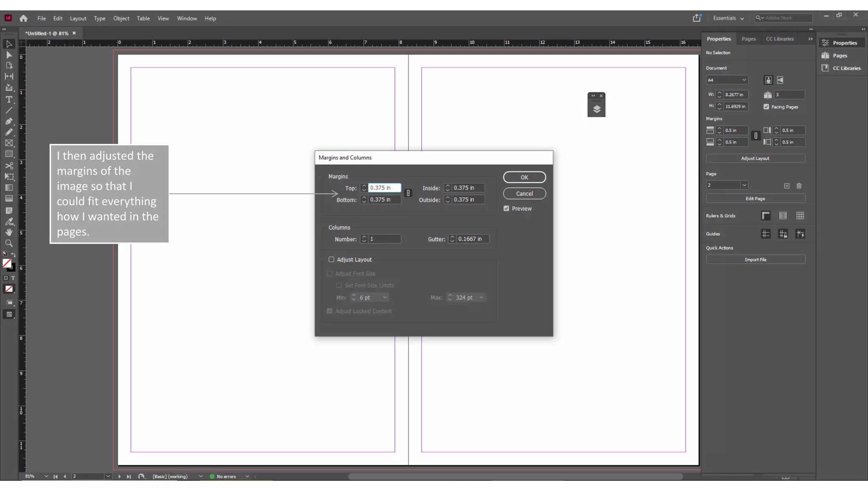This screenshot has width=868, height=488.
Task: Select the Type tool in toolbar
Action: point(9,100)
